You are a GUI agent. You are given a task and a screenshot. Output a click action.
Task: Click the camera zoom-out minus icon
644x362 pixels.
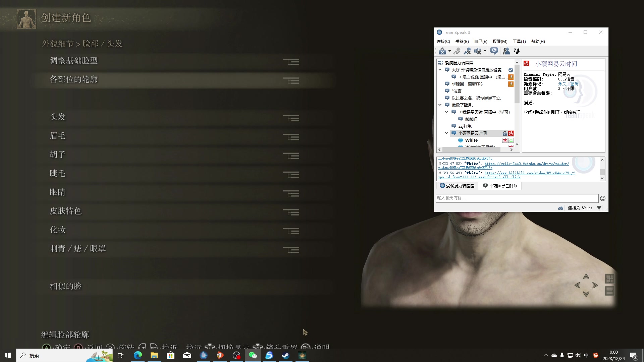pyautogui.click(x=609, y=291)
